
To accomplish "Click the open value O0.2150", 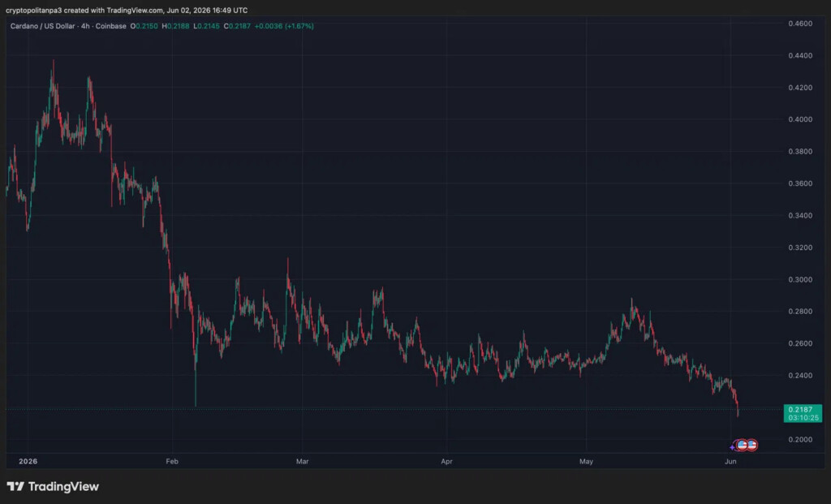I will 144,26.
